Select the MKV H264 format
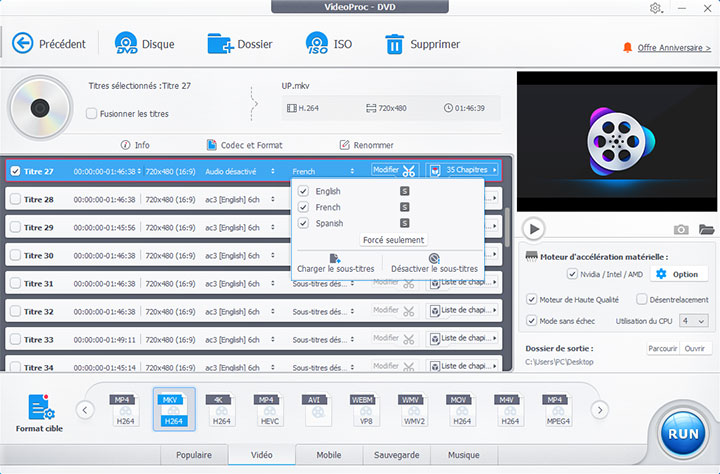 coord(174,409)
